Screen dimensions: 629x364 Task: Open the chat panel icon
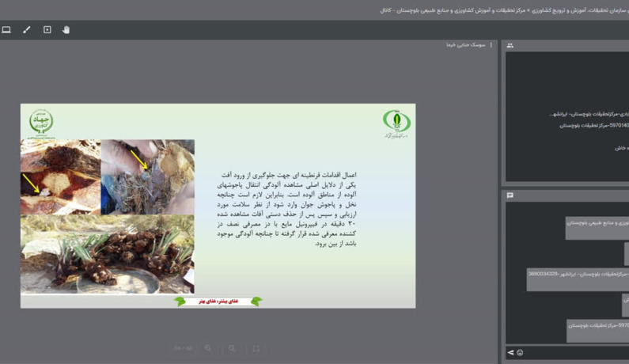[x=510, y=195]
